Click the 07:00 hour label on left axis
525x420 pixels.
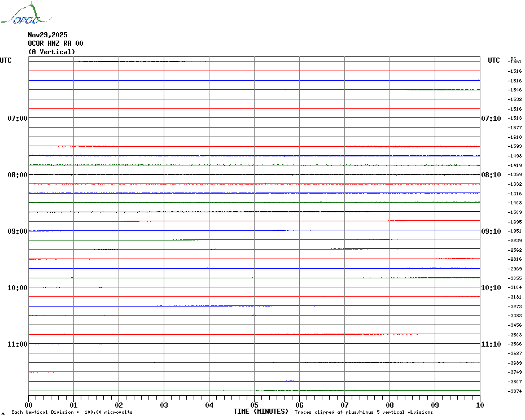tap(17, 119)
